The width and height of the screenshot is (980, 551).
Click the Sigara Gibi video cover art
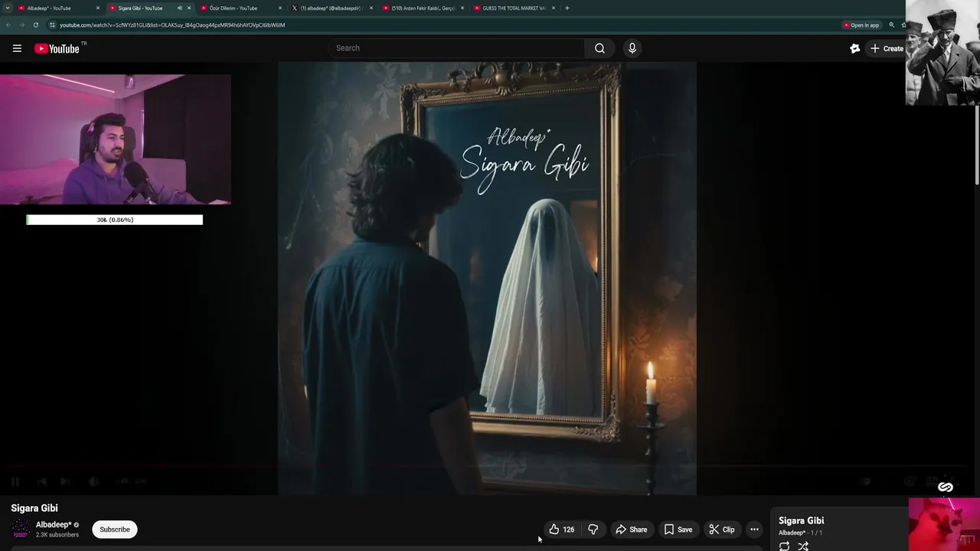pyautogui.click(x=487, y=279)
